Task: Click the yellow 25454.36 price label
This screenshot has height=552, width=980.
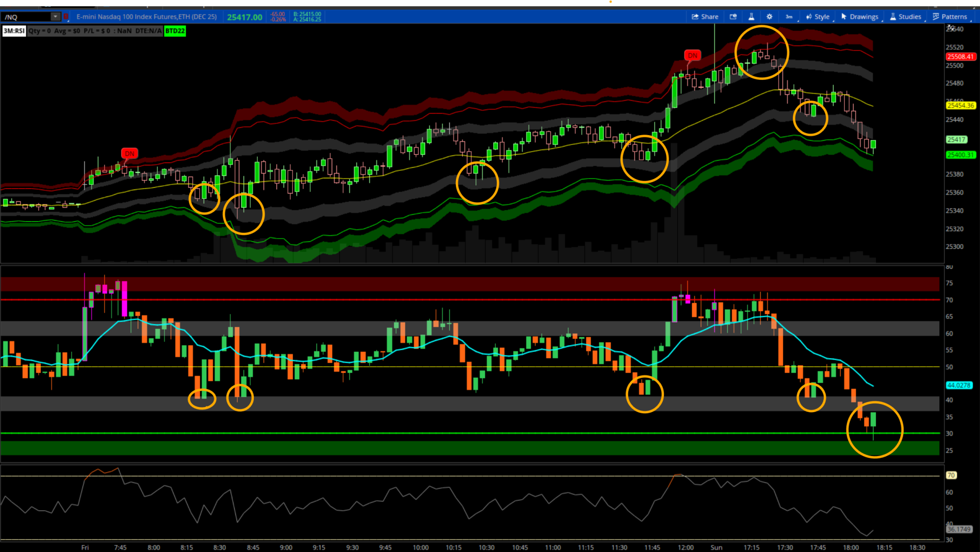Action: [x=960, y=105]
